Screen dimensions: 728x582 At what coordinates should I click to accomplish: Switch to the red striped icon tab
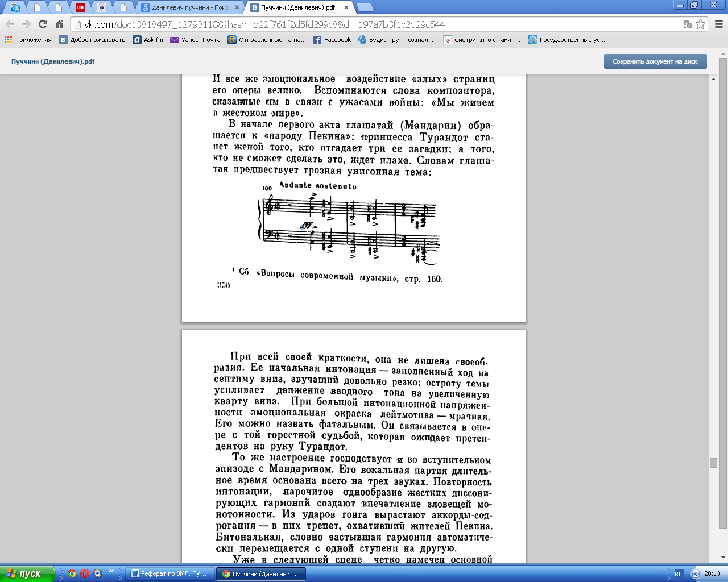pyautogui.click(x=80, y=7)
